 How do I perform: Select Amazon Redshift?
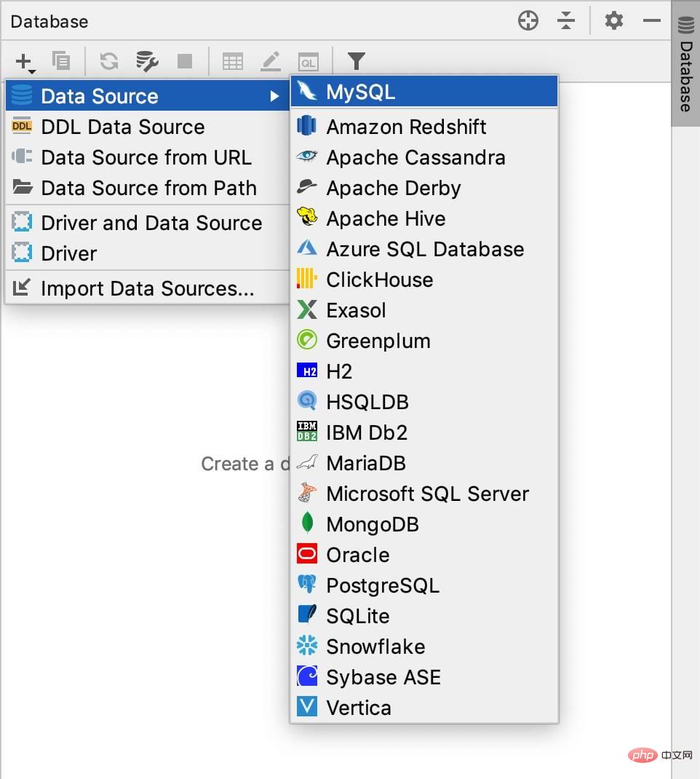click(424, 127)
